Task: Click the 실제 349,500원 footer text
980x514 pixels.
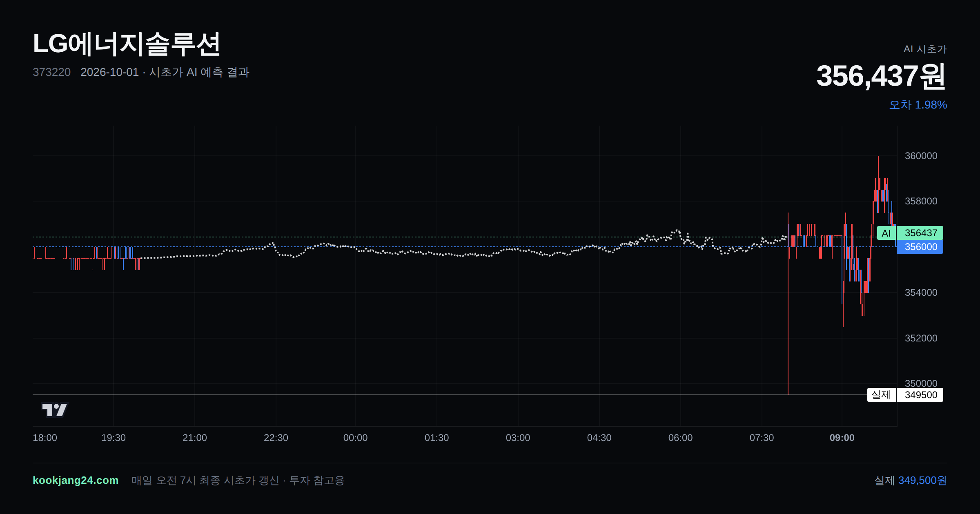Action: pos(911,480)
